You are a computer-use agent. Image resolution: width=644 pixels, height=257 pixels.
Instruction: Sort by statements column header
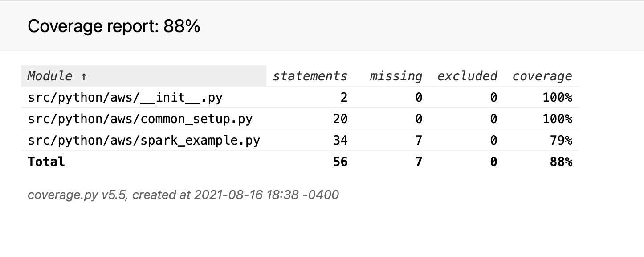click(310, 76)
